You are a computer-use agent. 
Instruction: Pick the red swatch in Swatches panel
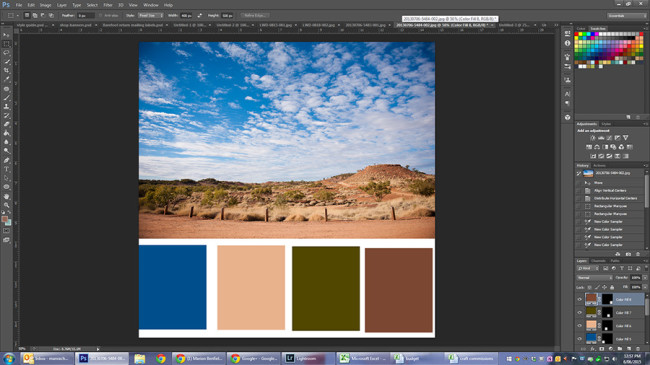[x=577, y=34]
